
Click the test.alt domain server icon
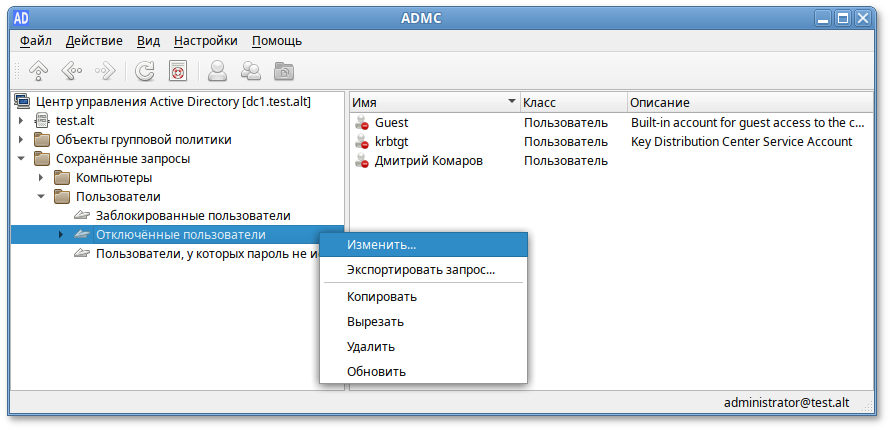click(41, 121)
